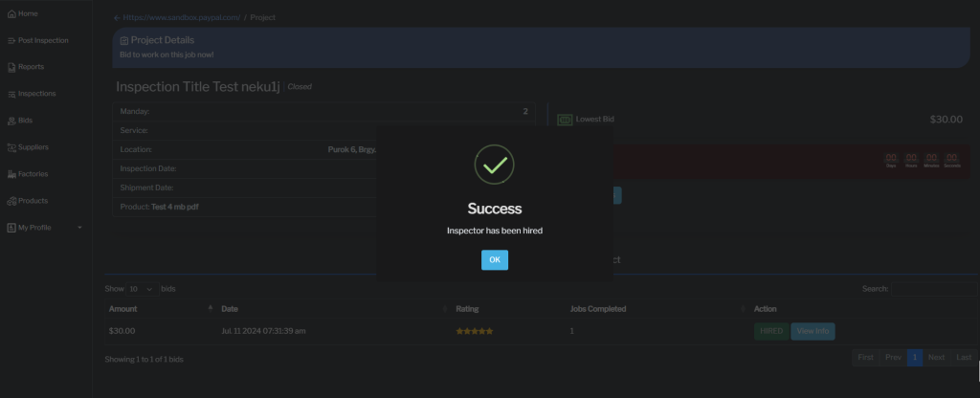Open the Show 10 bids dropdown
Viewport: 980px width, 398px height.
click(x=142, y=289)
